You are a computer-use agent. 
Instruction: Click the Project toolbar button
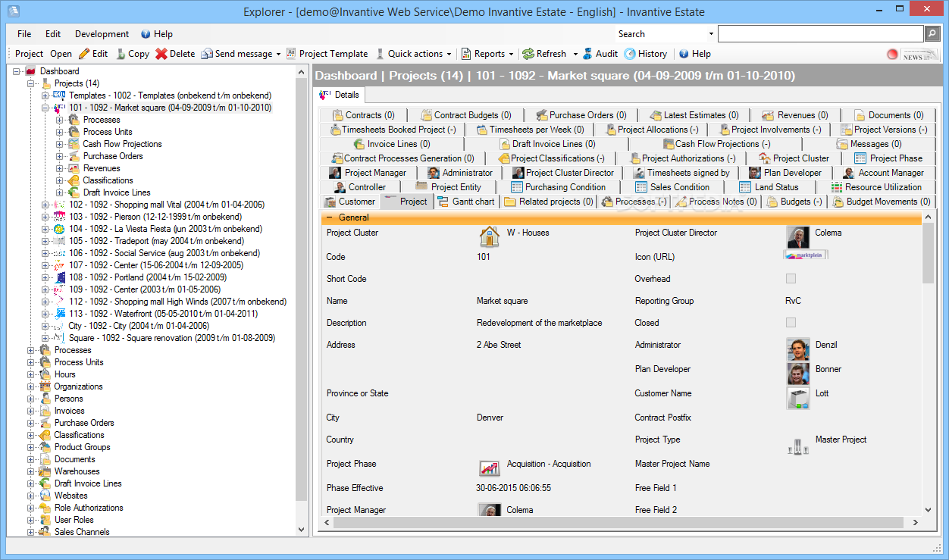click(x=30, y=54)
